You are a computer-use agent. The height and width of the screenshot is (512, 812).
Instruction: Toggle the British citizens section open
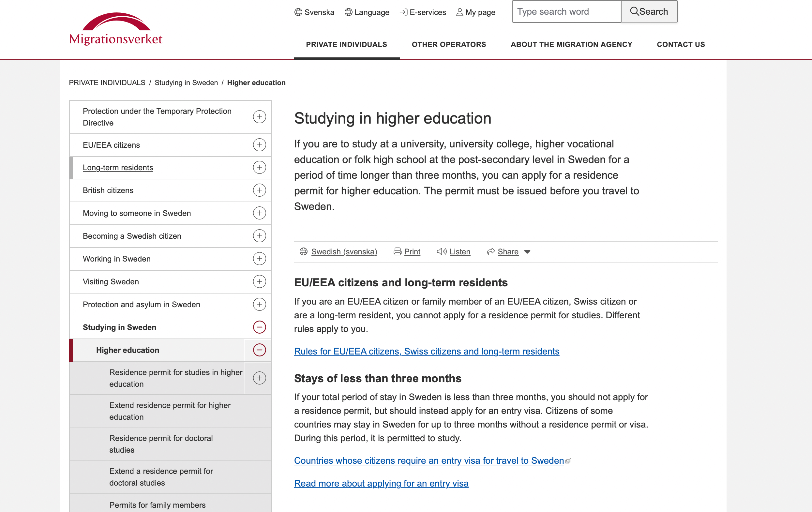(x=260, y=190)
